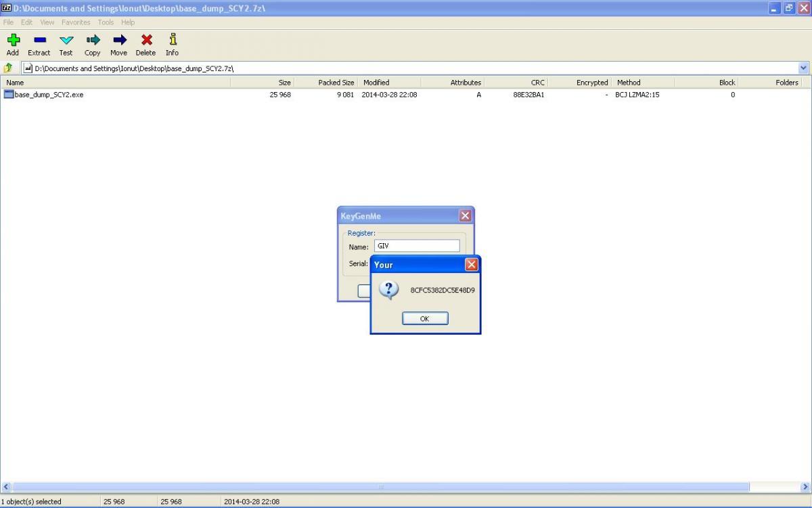Image resolution: width=812 pixels, height=508 pixels.
Task: Click OK in the Your dialog
Action: pos(425,318)
